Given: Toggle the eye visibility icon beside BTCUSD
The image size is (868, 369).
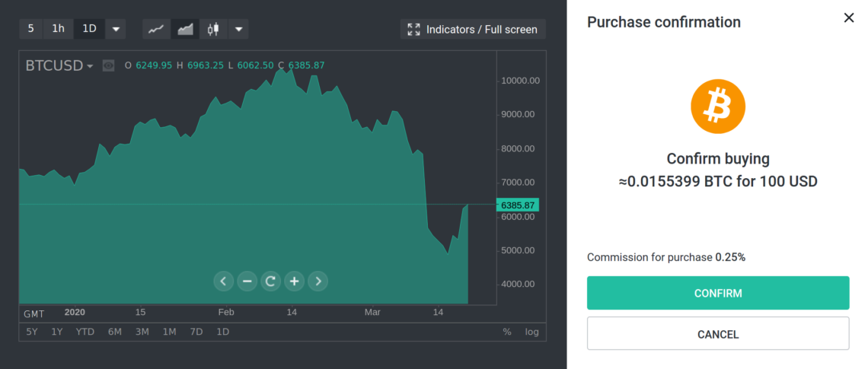Looking at the screenshot, I should tap(109, 65).
